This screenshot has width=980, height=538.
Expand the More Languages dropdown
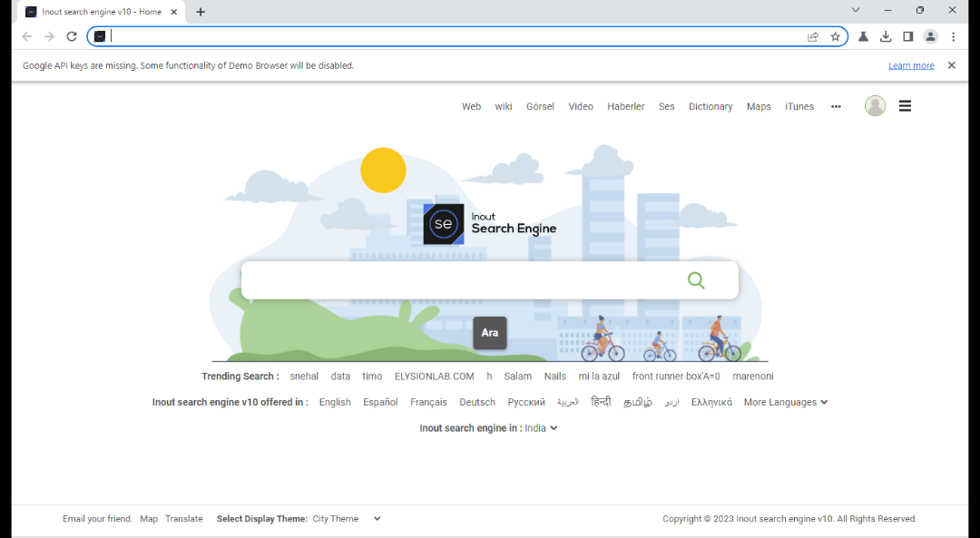[x=786, y=403]
